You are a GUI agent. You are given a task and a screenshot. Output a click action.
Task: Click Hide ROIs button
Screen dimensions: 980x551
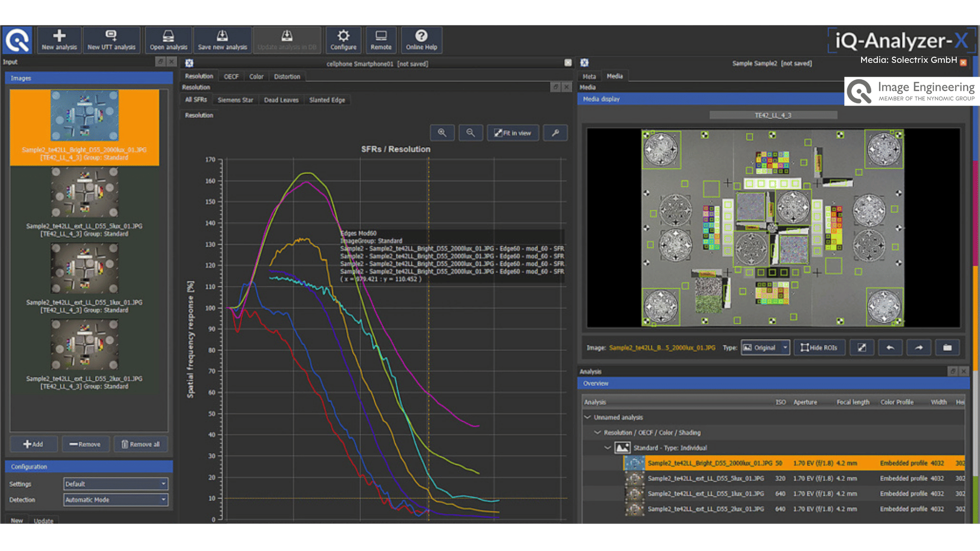(819, 347)
